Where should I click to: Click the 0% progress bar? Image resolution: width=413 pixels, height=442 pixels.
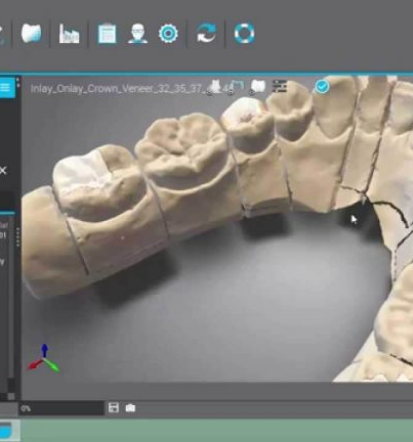61,408
